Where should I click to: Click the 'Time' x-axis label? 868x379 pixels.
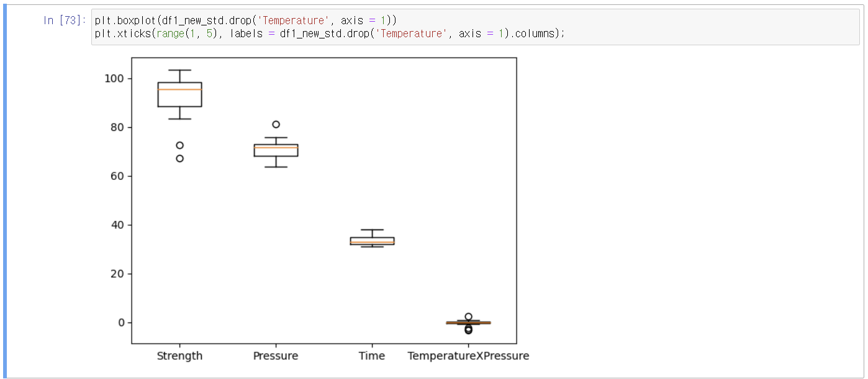coord(372,356)
